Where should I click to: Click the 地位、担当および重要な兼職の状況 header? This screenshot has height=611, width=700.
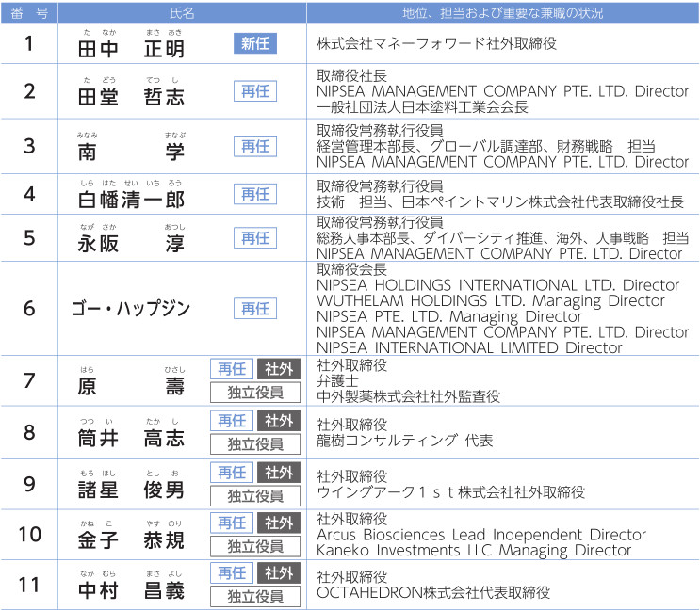click(502, 12)
